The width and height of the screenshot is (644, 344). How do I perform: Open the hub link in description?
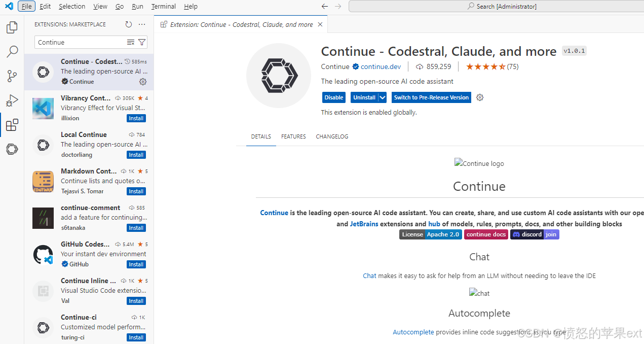pyautogui.click(x=434, y=224)
